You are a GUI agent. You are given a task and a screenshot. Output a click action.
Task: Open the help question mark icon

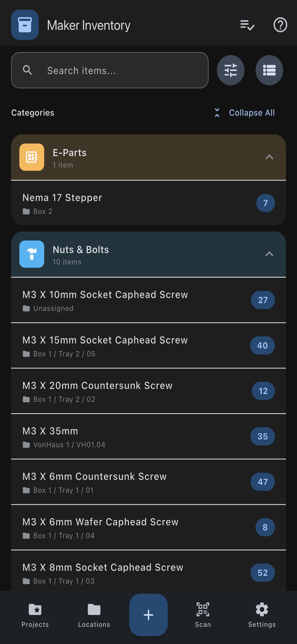point(280,25)
